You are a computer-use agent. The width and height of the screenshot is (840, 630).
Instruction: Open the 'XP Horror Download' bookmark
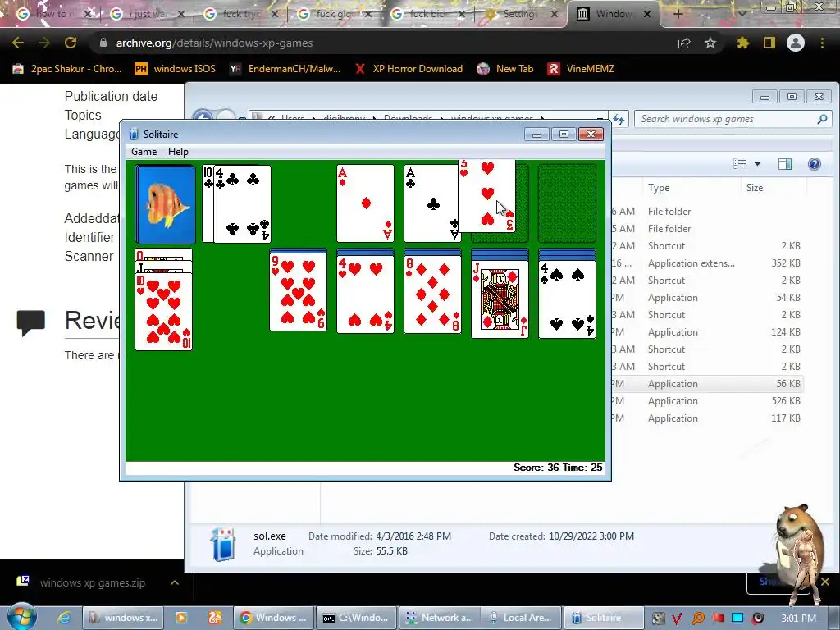(x=409, y=69)
